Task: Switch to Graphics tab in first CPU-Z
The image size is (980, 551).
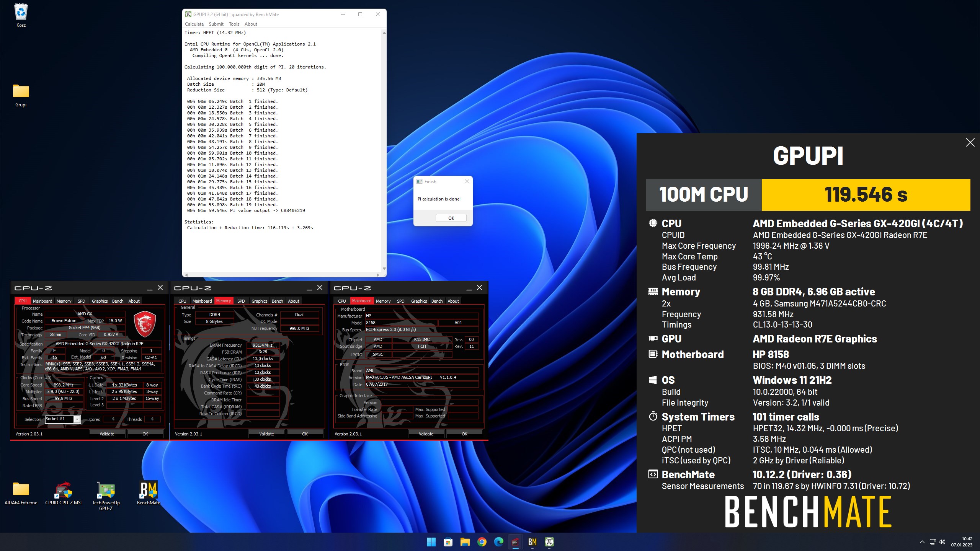Action: [x=100, y=301]
